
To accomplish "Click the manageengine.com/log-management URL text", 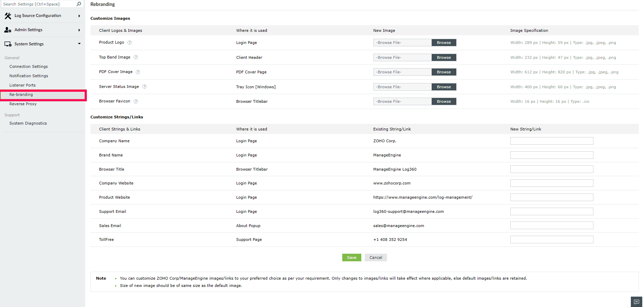I will pyautogui.click(x=423, y=197).
